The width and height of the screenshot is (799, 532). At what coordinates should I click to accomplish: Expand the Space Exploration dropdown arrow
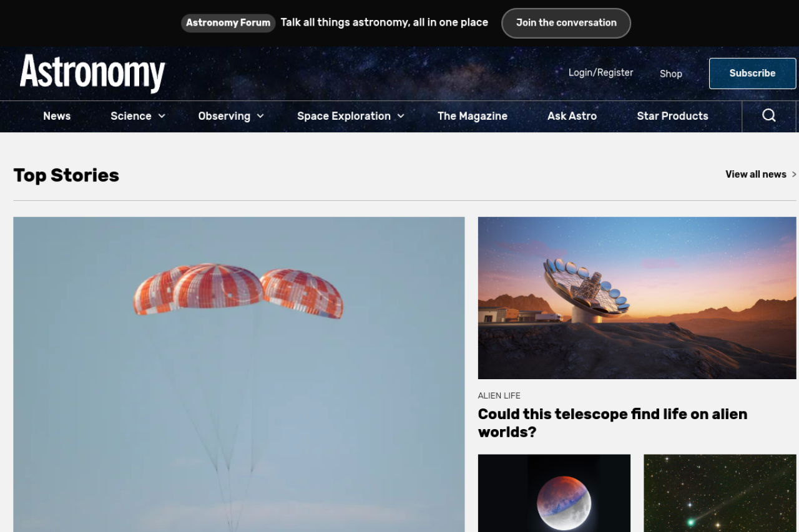pyautogui.click(x=401, y=116)
